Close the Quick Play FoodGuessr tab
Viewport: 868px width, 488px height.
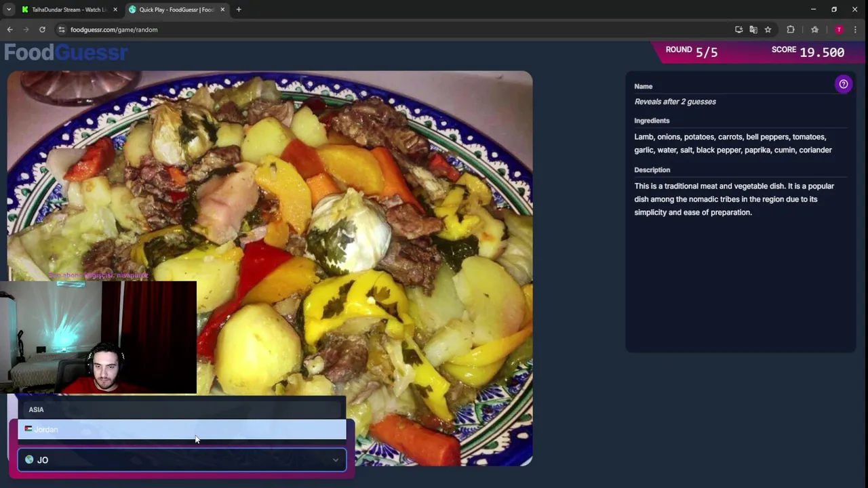[222, 9]
